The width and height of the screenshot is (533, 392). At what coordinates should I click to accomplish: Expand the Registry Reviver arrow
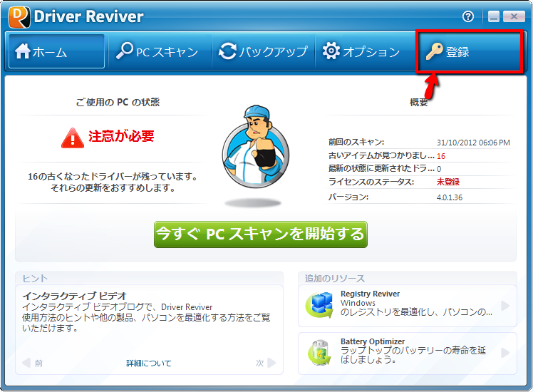click(505, 306)
